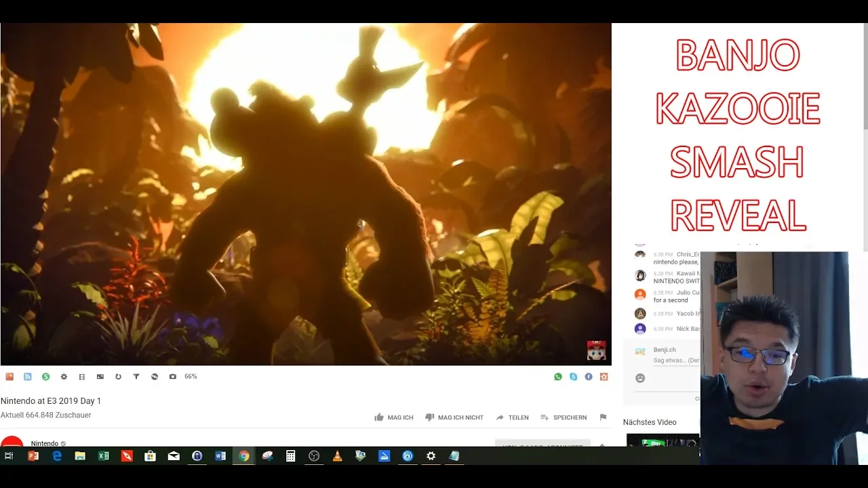The image size is (868, 488).
Task: Open the red PDF reader taskbar icon
Action: point(127,456)
